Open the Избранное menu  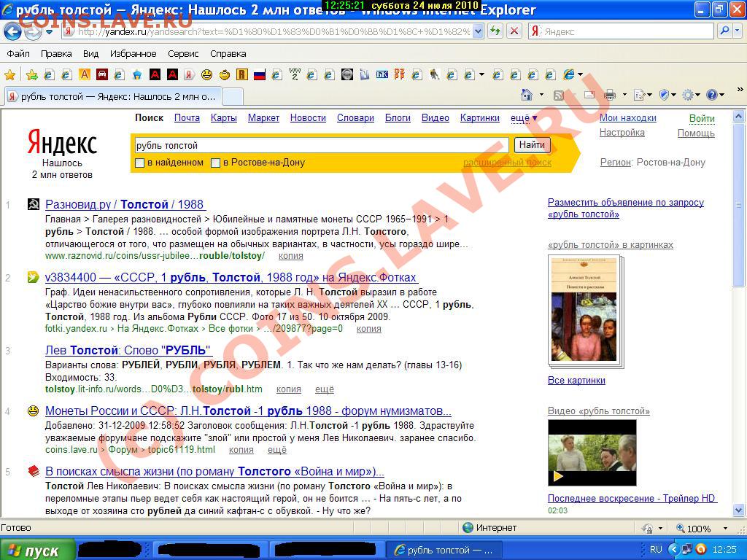point(133,54)
